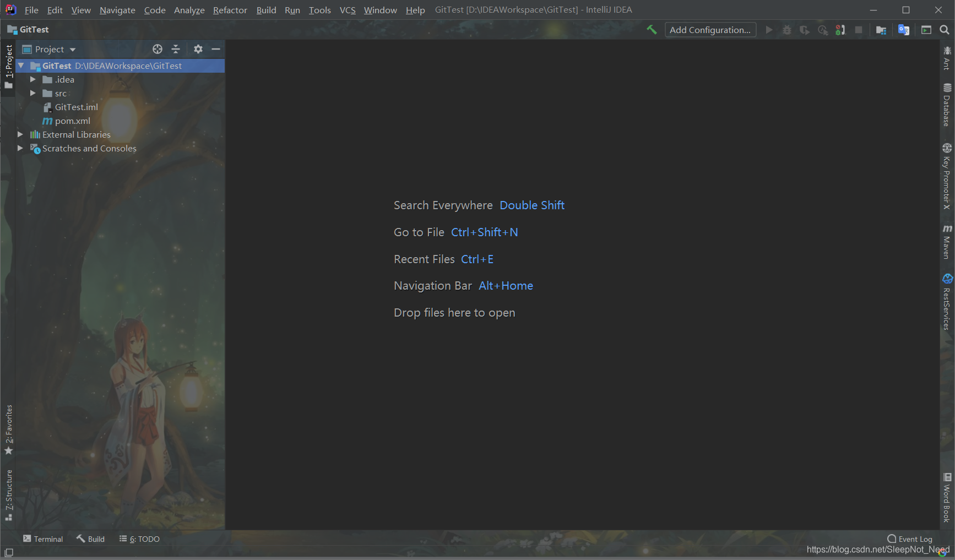Open the Tools menu

320,10
